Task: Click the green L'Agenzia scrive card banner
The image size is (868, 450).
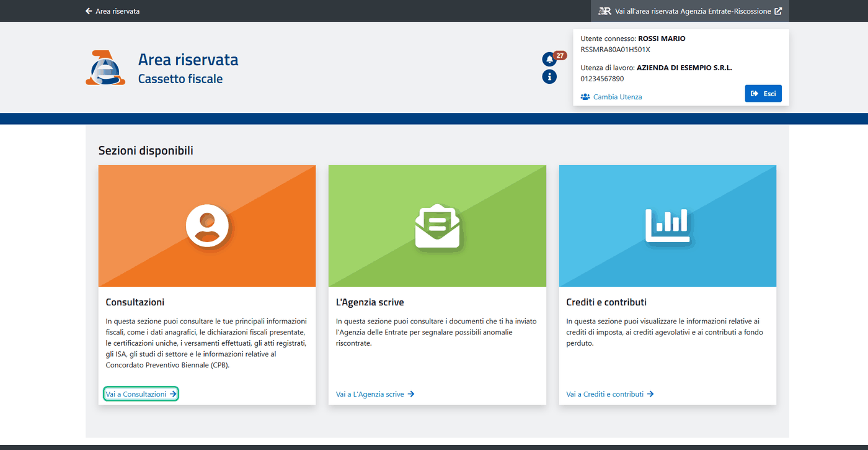Action: pos(437,226)
